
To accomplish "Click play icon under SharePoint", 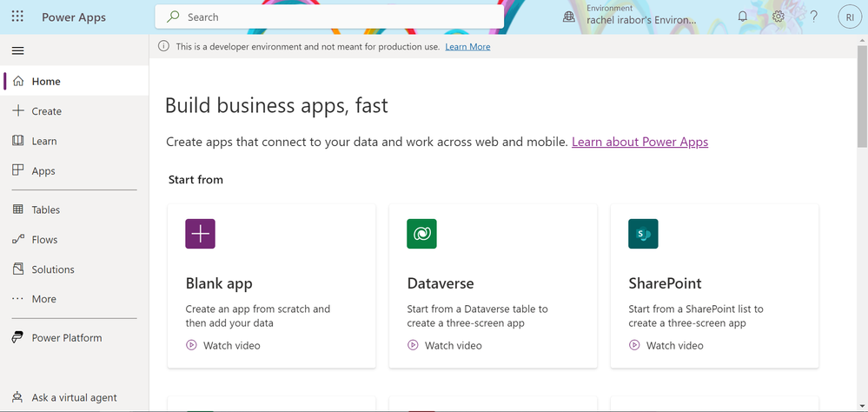I will 633,345.
